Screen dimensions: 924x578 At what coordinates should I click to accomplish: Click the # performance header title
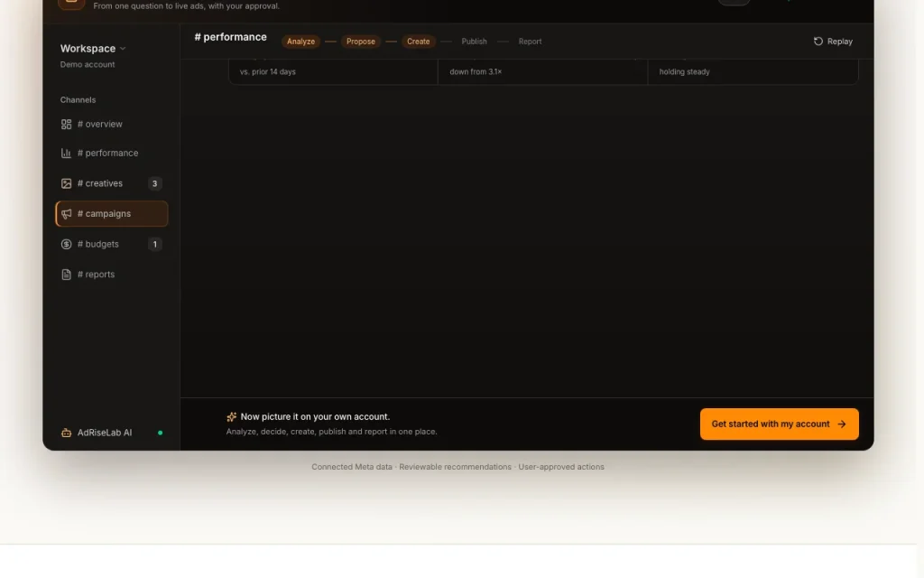pos(230,37)
